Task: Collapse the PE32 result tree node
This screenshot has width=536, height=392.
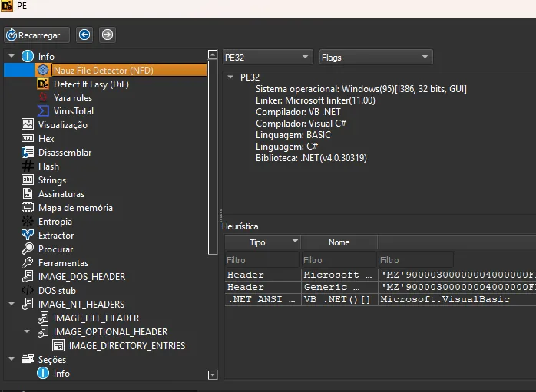Action: [230, 77]
